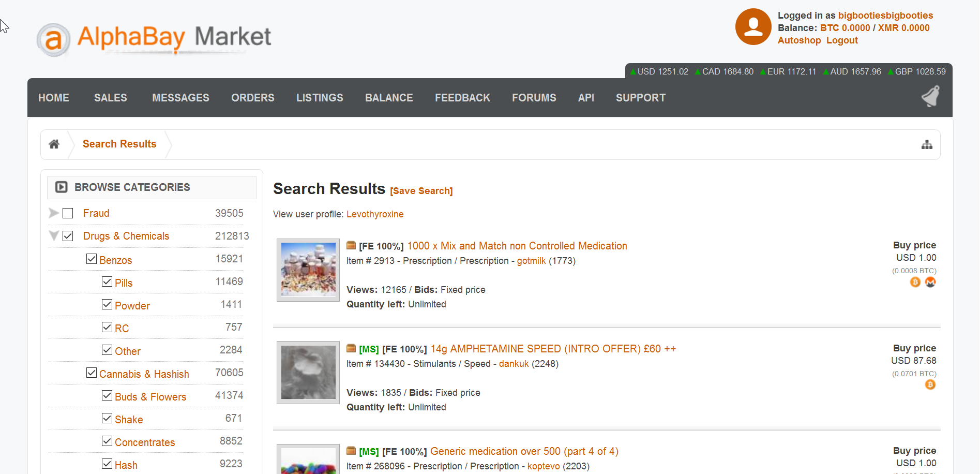
Task: Open the MESSAGES menu item
Action: pos(180,98)
